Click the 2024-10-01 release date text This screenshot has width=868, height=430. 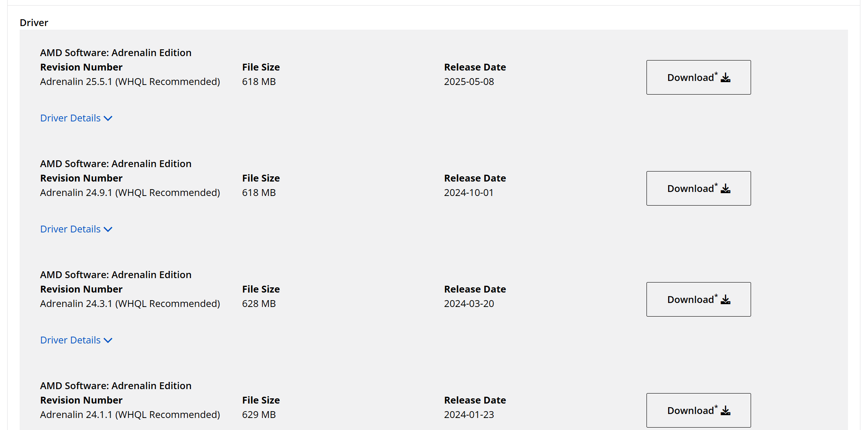(469, 193)
